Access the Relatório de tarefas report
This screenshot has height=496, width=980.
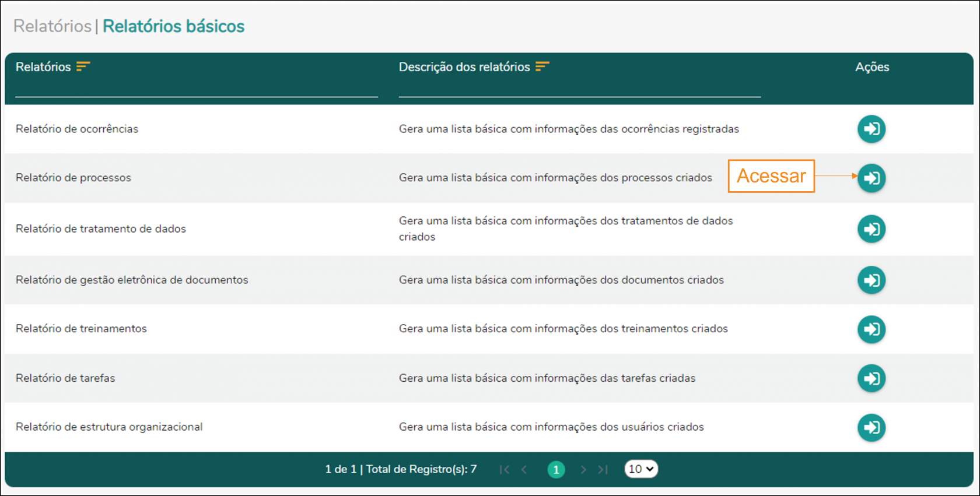pyautogui.click(x=871, y=378)
